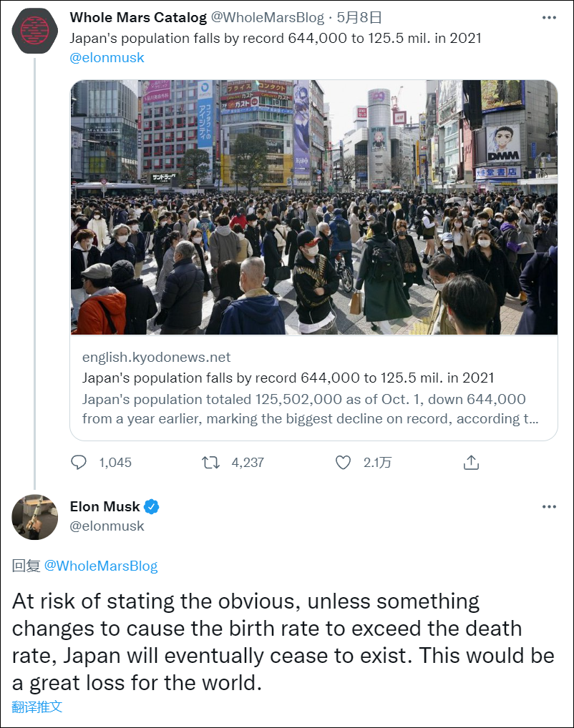Click @WholeMarsBlog in reply-to line

point(101,566)
